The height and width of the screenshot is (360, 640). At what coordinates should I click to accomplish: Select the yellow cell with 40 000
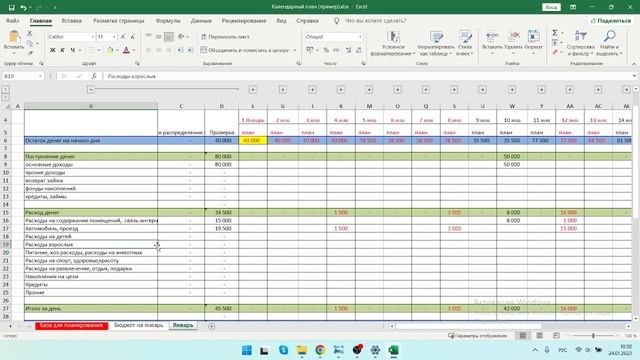253,140
